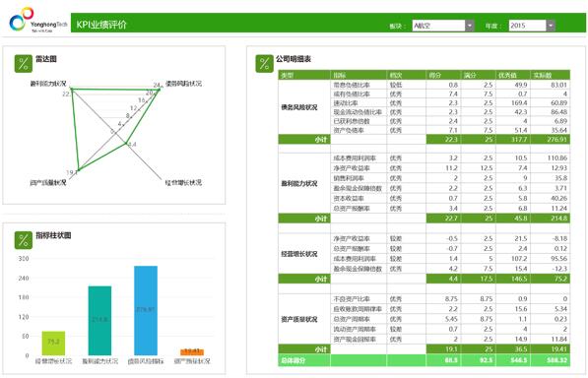Click the KPI业绩评价 dashboard title
Viewport: 588px width, 378px height.
click(101, 25)
